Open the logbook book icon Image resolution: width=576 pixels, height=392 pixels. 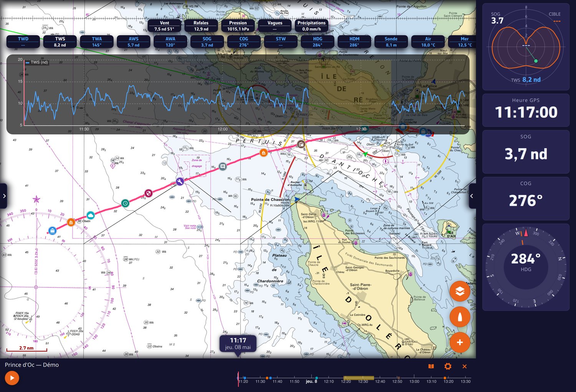(x=431, y=366)
